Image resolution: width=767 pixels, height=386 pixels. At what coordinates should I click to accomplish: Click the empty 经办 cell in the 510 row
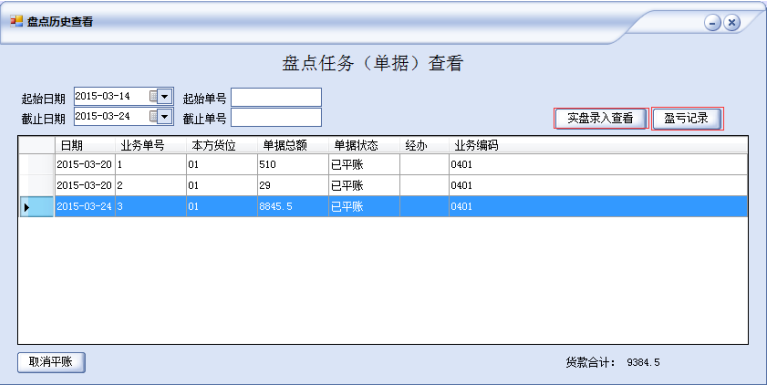tap(424, 164)
